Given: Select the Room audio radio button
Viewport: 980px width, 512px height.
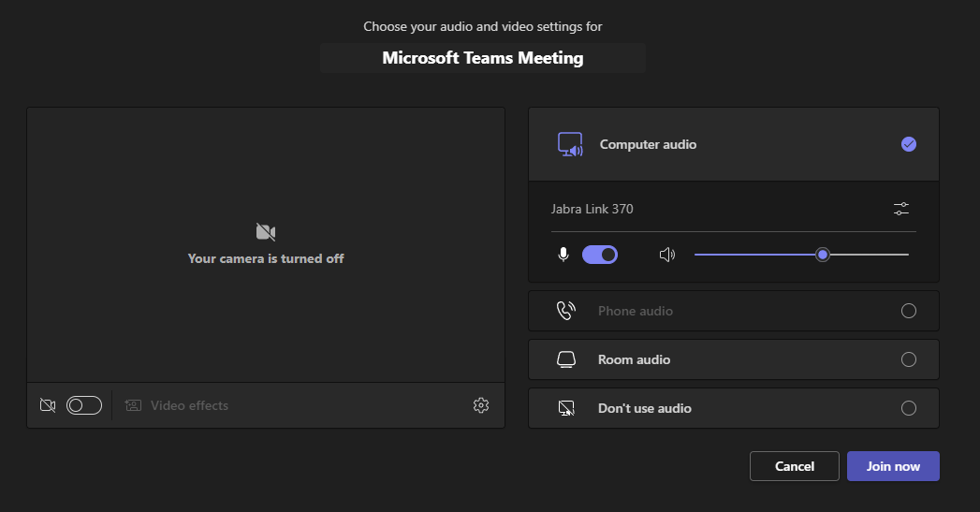Looking at the screenshot, I should point(909,359).
